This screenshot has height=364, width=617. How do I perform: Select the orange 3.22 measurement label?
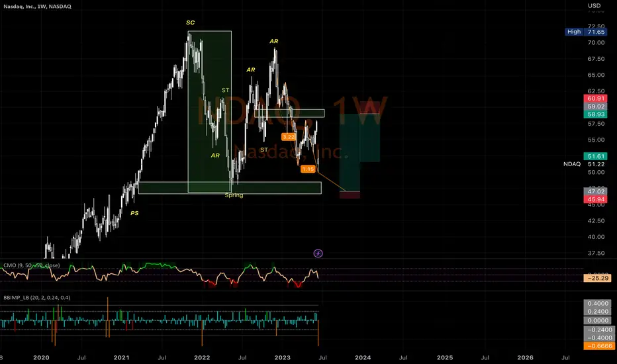(288, 137)
